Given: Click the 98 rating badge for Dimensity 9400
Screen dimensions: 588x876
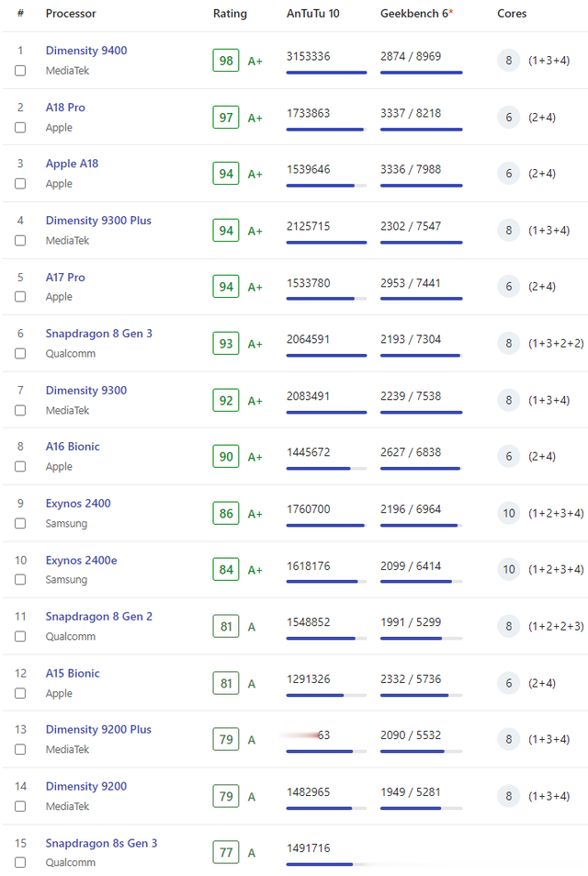Looking at the screenshot, I should point(226,61).
